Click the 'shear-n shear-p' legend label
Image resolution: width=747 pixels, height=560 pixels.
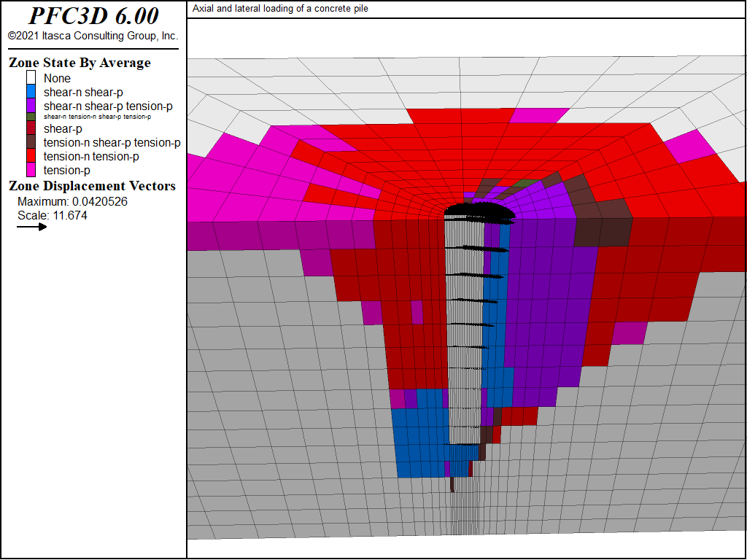pyautogui.click(x=83, y=93)
